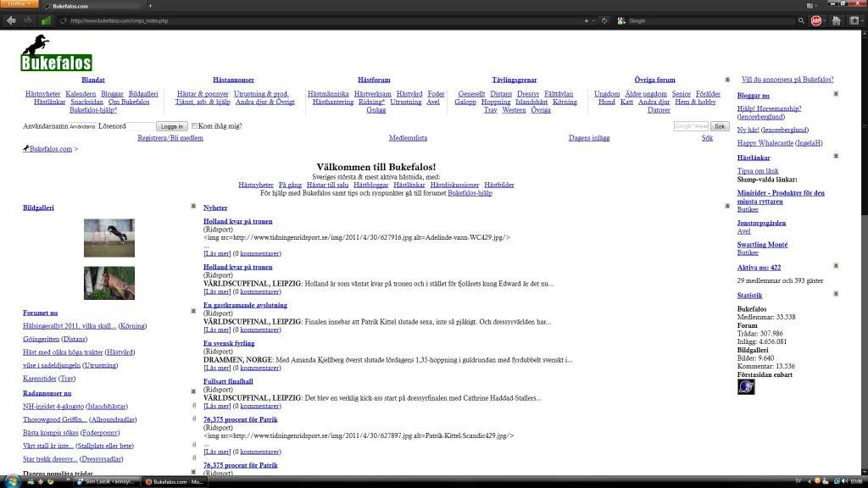Collapse the Bloggar nu block icon
The height and width of the screenshot is (488, 868).
[836, 94]
